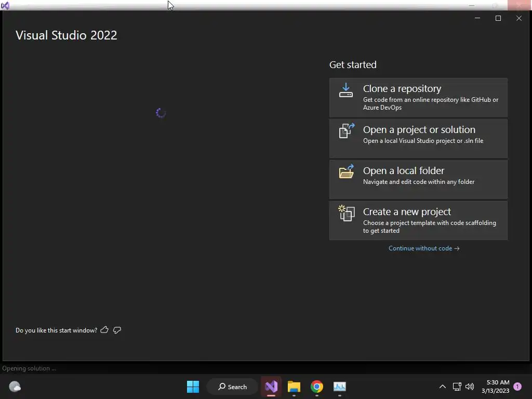This screenshot has width=532, height=399.
Task: Open the performance monitor taskbar app
Action: [340, 387]
